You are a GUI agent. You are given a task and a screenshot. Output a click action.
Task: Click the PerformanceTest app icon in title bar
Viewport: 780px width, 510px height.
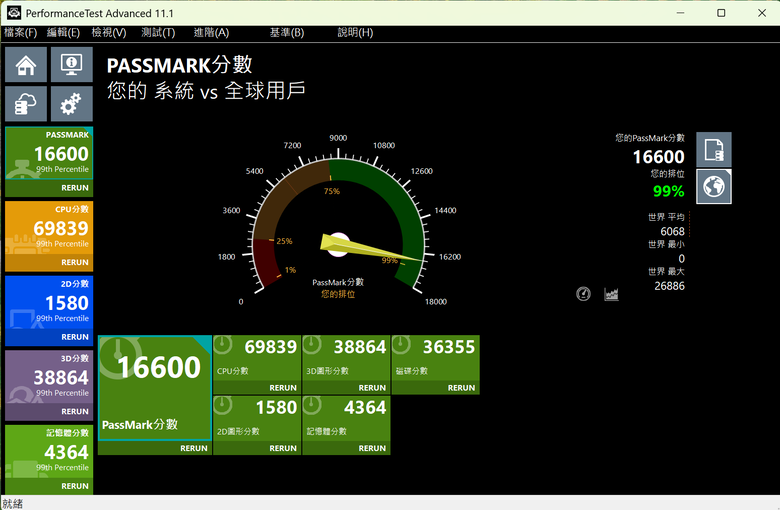[x=14, y=13]
